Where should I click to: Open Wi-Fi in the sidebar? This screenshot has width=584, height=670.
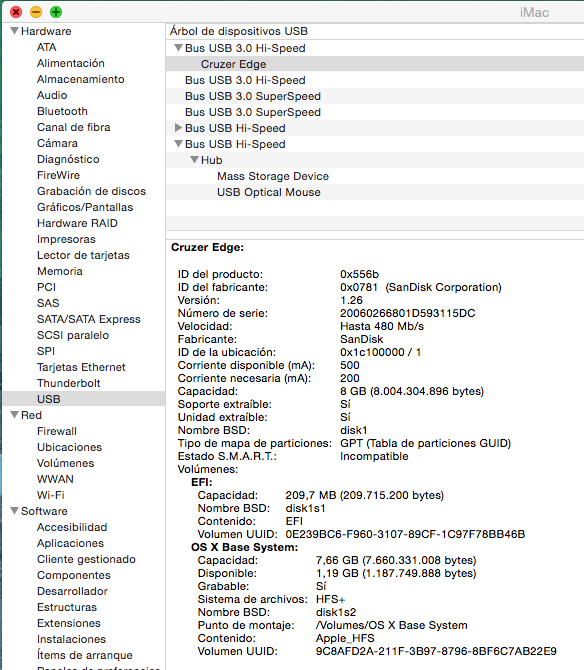50,495
